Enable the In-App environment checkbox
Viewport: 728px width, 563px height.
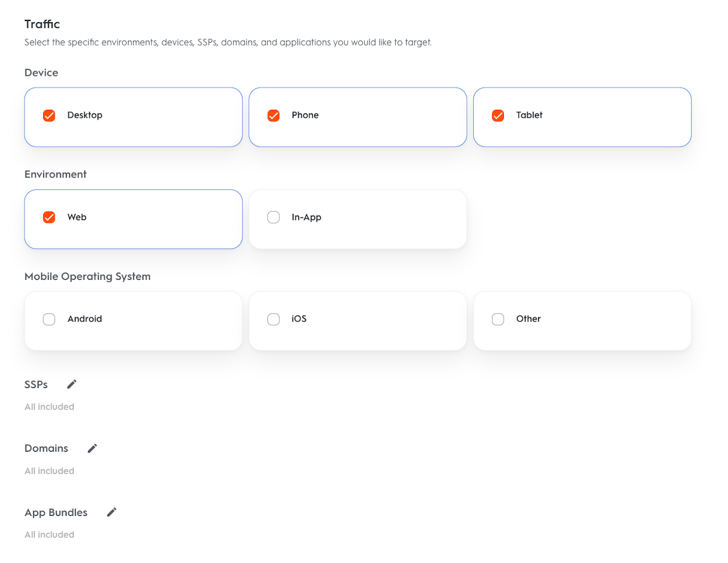[274, 217]
